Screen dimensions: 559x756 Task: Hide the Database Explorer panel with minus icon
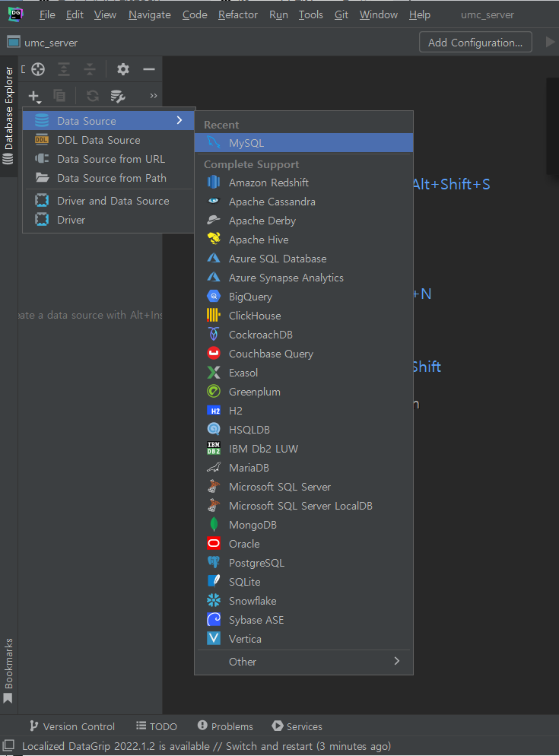(x=149, y=69)
